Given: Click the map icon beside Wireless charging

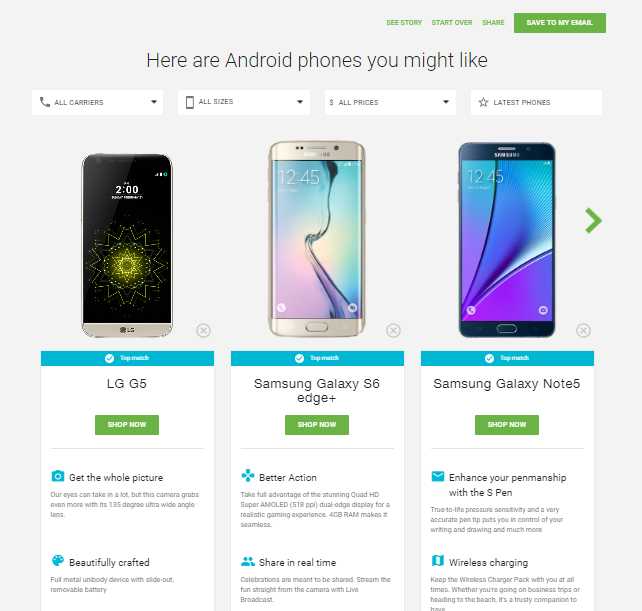Looking at the screenshot, I should (438, 560).
